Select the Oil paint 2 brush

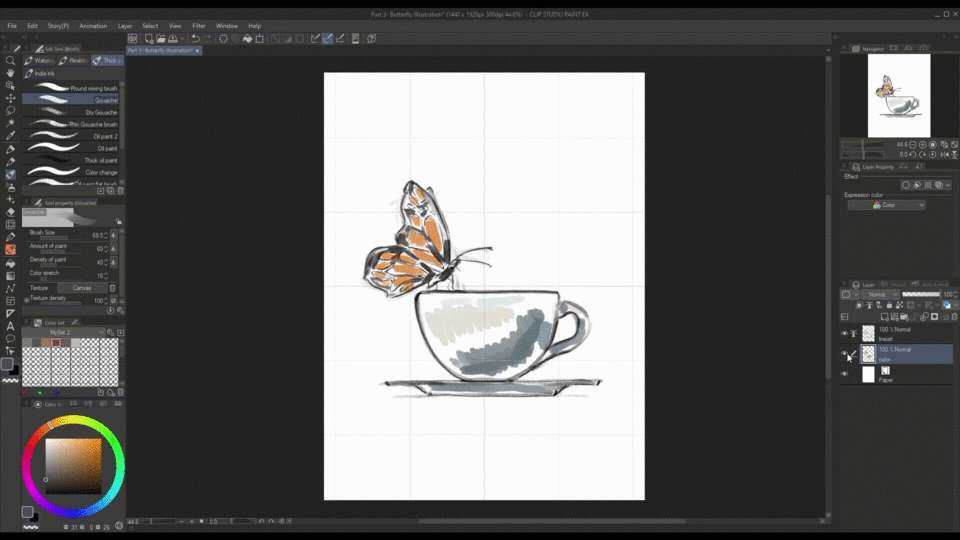pos(70,136)
